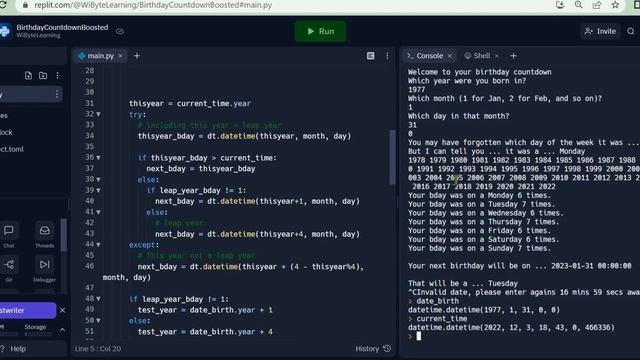Click the Python repl logo icon

click(x=4, y=31)
